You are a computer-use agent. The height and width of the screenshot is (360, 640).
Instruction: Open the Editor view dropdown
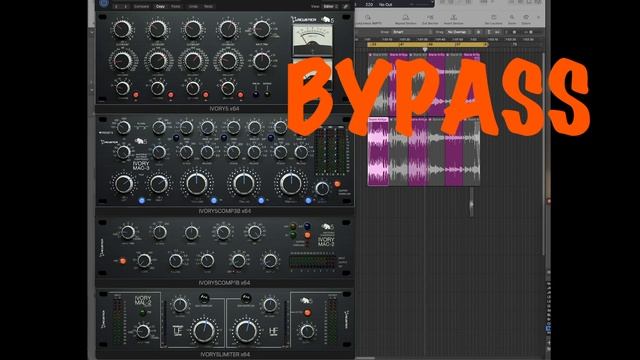pyautogui.click(x=330, y=7)
